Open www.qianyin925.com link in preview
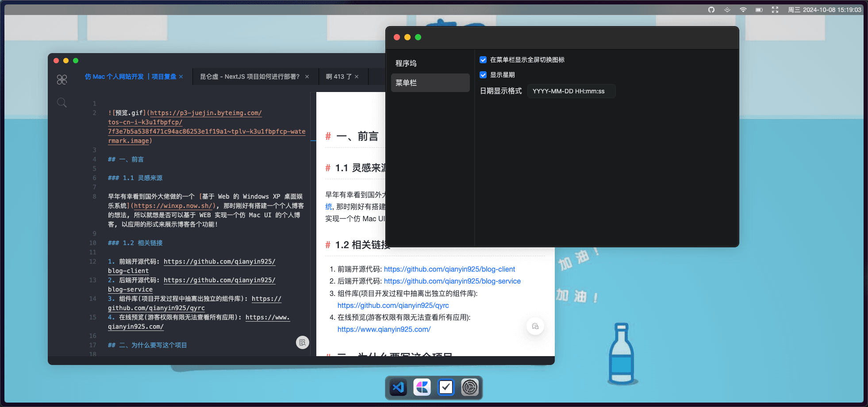868x407 pixels. tap(384, 329)
